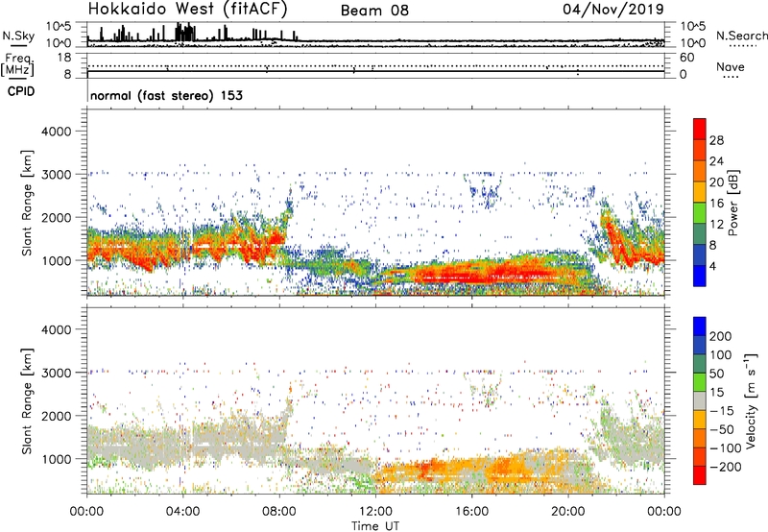Pick the bright blue bottom Power colorbar segment
The height and width of the screenshot is (532, 768).
tap(700, 276)
